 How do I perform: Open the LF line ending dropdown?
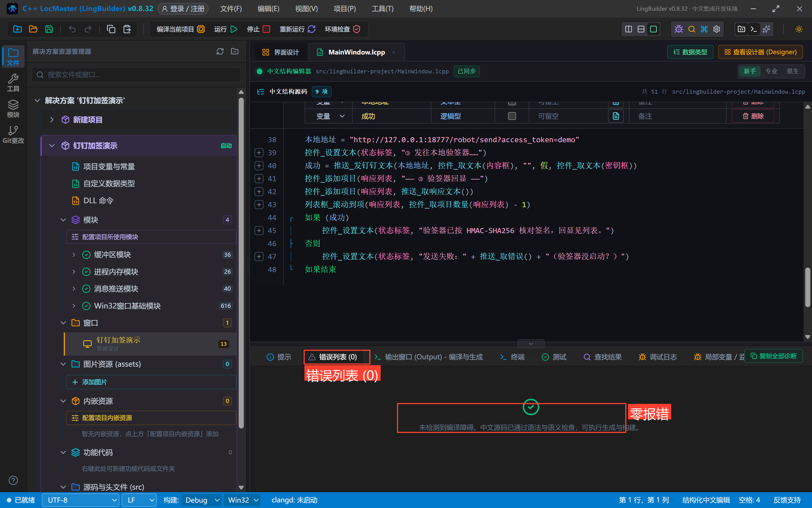click(139, 500)
